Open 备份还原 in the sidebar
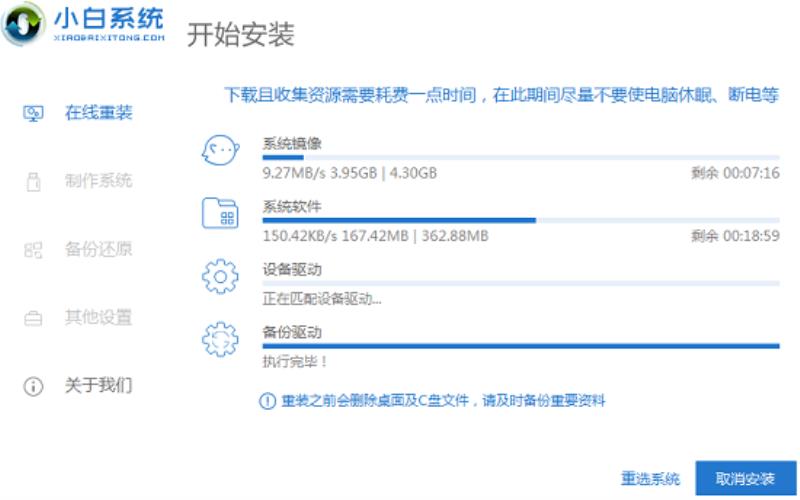The height and width of the screenshot is (500, 800). point(98,249)
